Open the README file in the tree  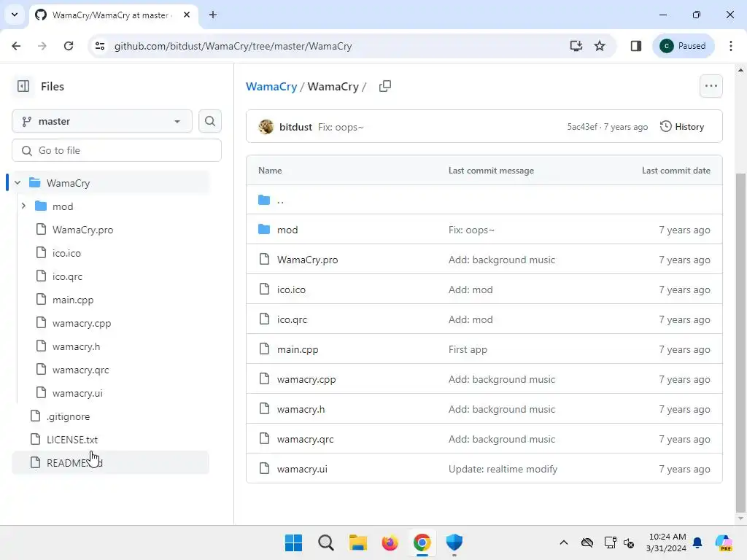click(110, 463)
